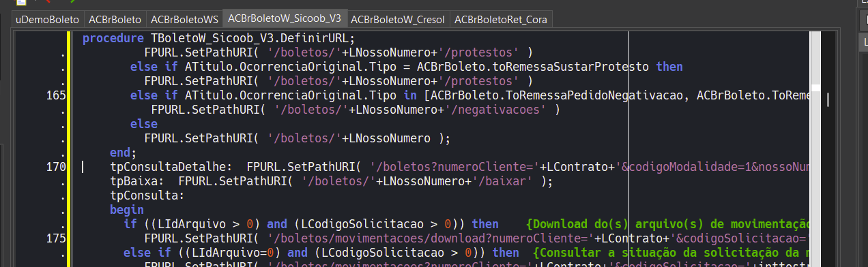Click the 'begin' keyword line
The image size is (868, 267).
(127, 209)
